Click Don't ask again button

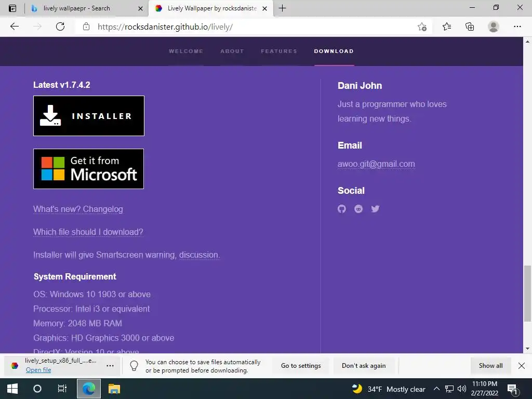(x=364, y=366)
